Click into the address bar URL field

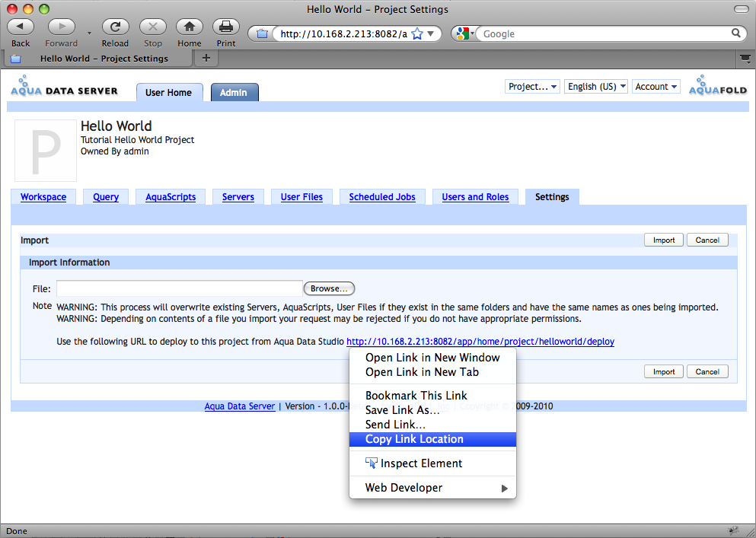(x=343, y=33)
